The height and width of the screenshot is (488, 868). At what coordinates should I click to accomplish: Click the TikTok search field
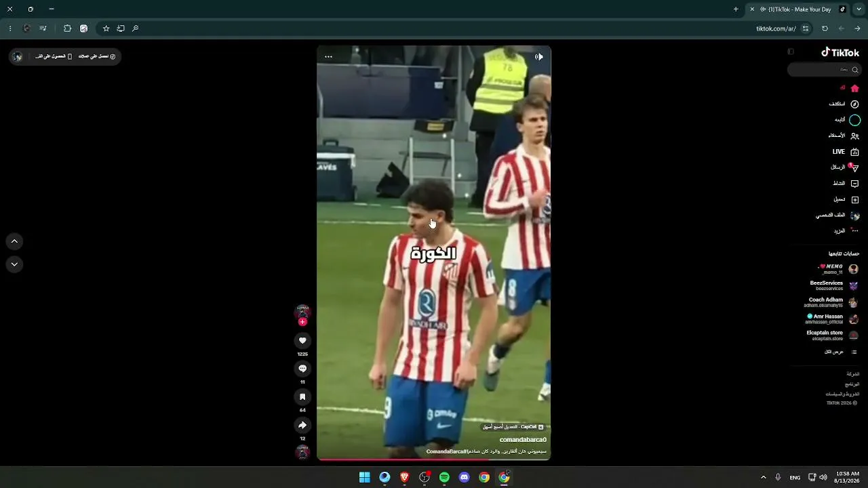pos(824,70)
